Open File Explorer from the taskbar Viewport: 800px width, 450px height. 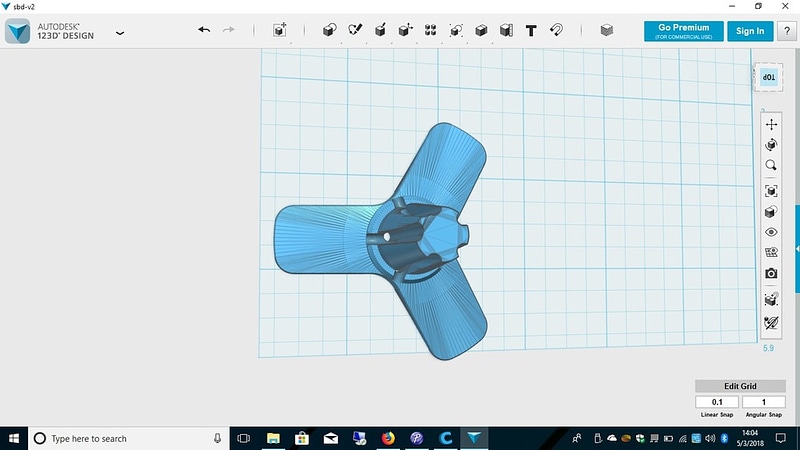click(273, 438)
